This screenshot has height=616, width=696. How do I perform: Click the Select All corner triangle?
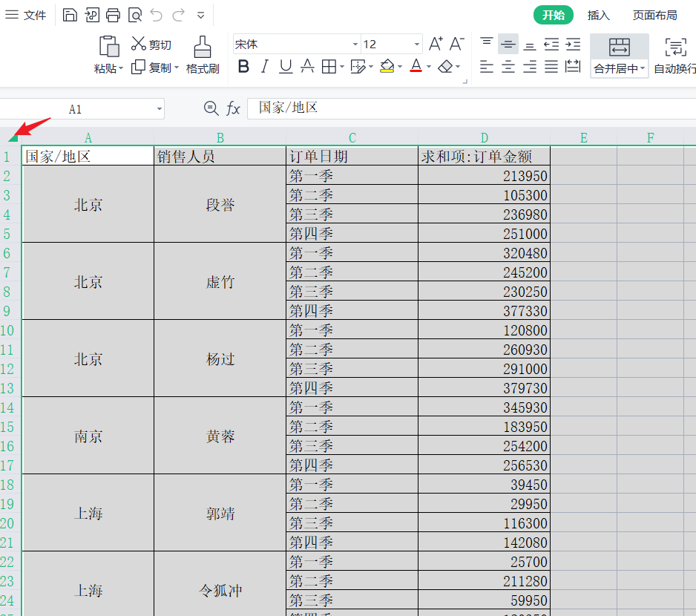point(13,137)
